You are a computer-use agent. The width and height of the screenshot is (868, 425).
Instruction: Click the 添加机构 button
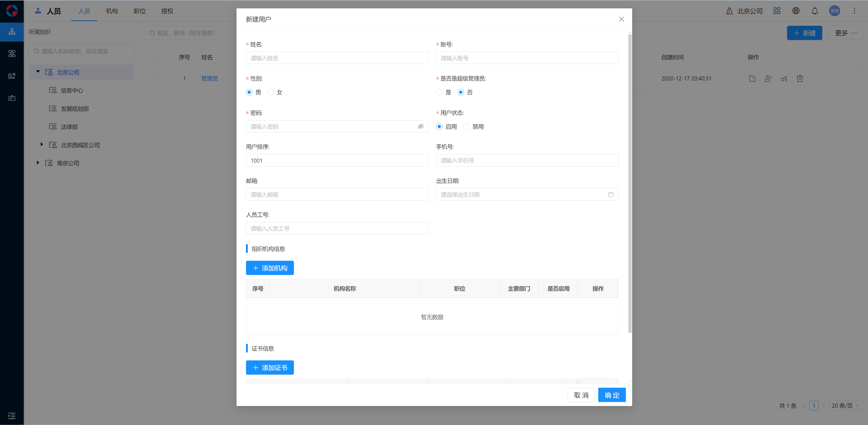[270, 268]
